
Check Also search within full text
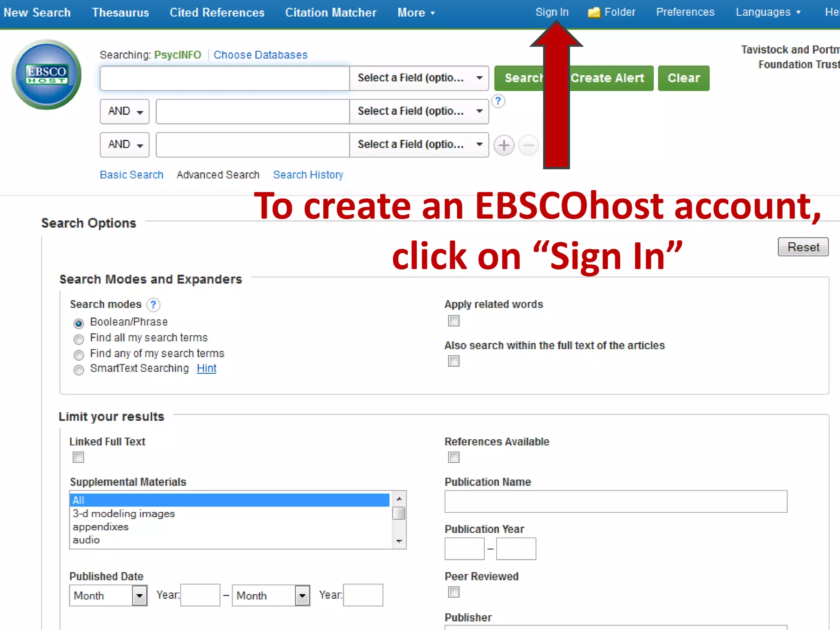click(454, 361)
